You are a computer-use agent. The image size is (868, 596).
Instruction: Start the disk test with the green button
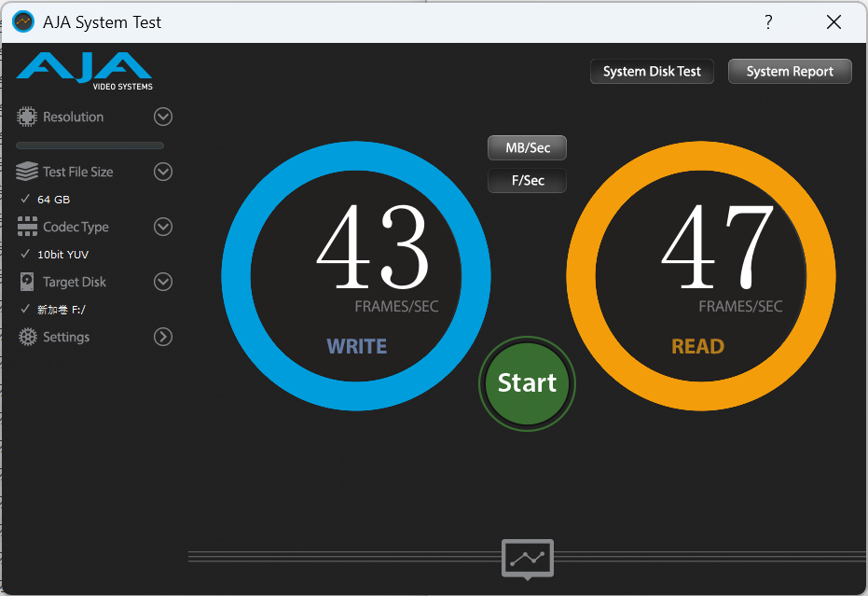(527, 383)
